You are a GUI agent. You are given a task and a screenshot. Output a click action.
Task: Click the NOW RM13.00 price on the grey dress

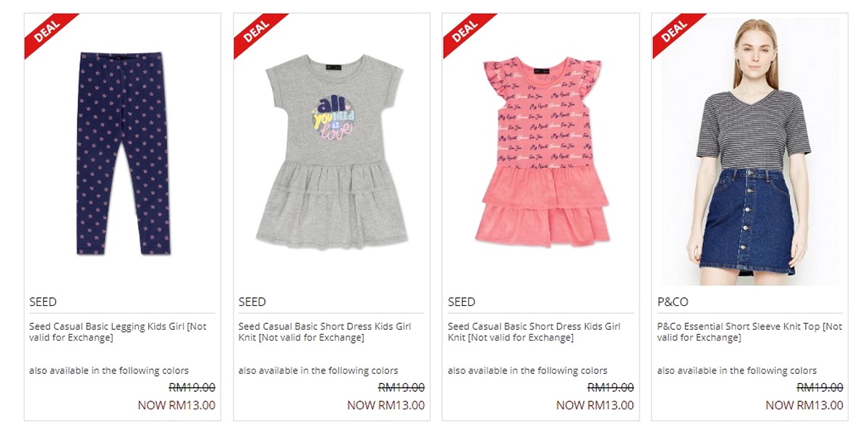386,405
